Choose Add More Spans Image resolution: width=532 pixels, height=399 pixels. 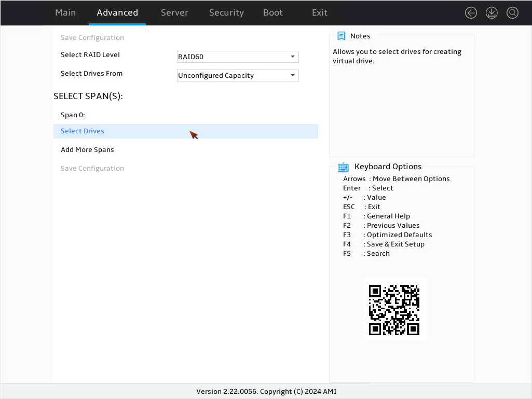(x=87, y=149)
